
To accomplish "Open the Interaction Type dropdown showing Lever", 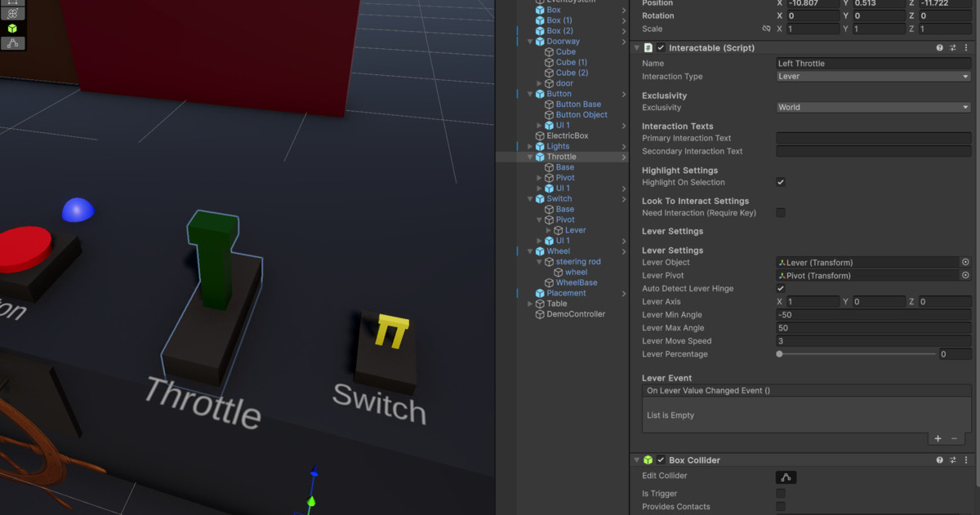I will pyautogui.click(x=872, y=76).
